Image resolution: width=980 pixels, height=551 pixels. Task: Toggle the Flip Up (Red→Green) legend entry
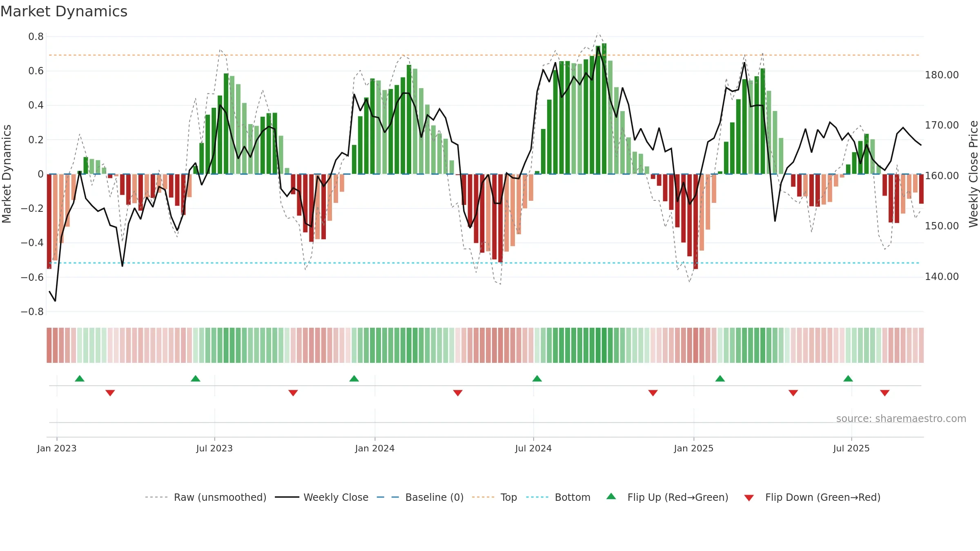pyautogui.click(x=668, y=497)
